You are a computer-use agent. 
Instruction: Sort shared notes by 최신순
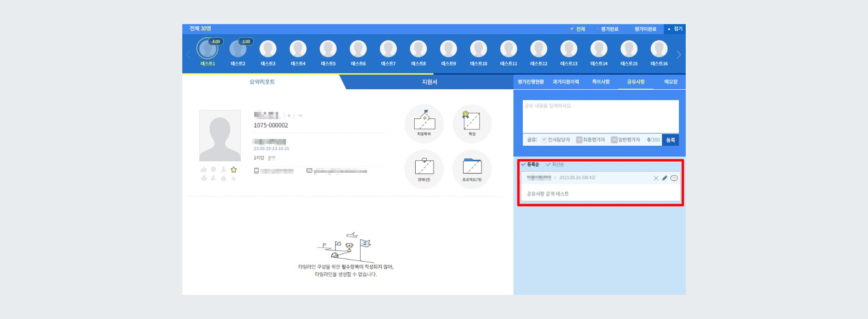click(555, 165)
